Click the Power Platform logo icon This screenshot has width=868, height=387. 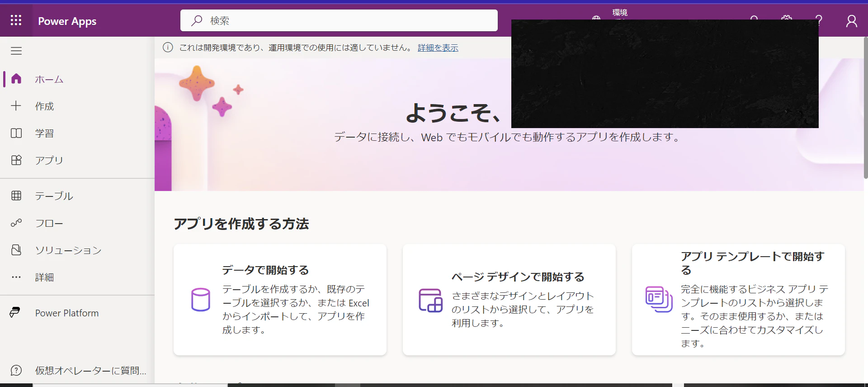[15, 312]
